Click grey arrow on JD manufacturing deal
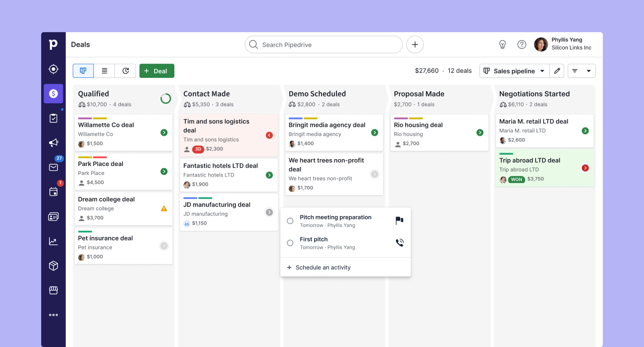This screenshot has width=644, height=347. [269, 212]
